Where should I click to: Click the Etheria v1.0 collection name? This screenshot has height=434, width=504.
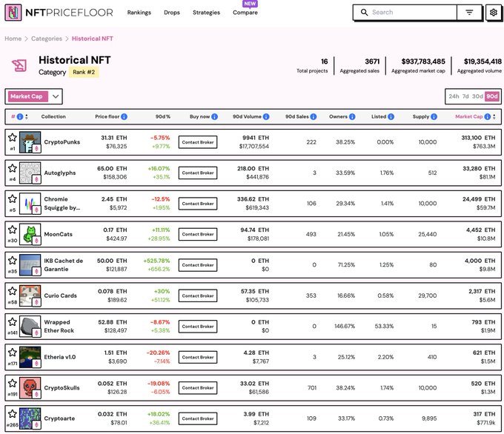coord(60,357)
